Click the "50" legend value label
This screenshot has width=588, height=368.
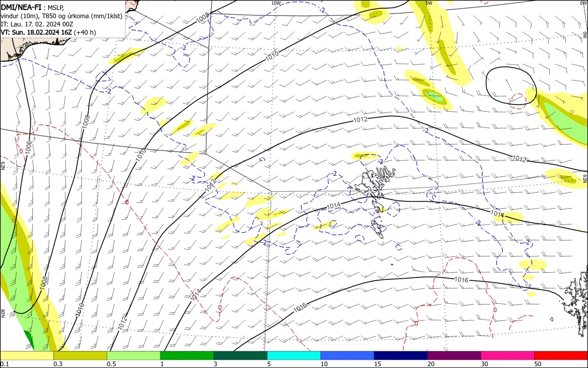(x=538, y=364)
